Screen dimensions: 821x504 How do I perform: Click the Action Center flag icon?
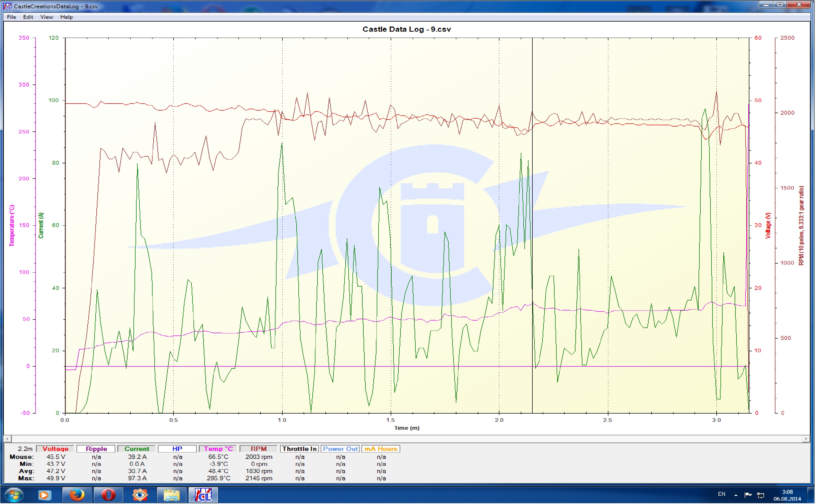tap(748, 495)
